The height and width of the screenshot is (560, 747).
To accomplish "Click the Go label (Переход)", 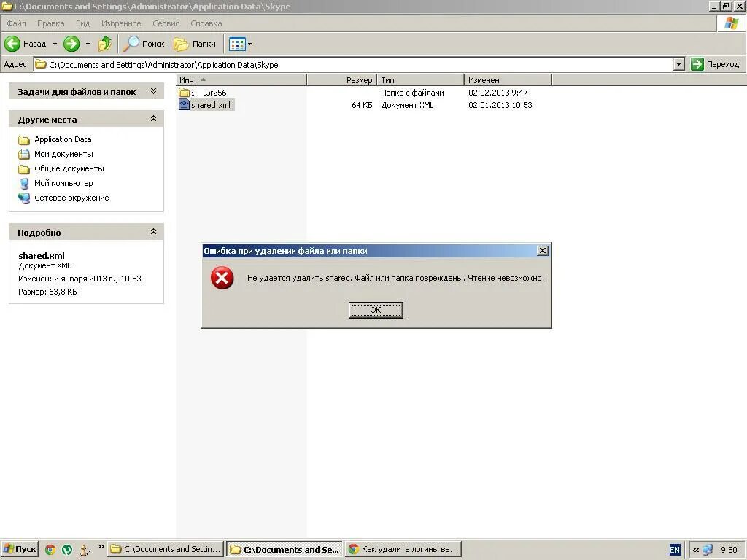I will pyautogui.click(x=723, y=64).
